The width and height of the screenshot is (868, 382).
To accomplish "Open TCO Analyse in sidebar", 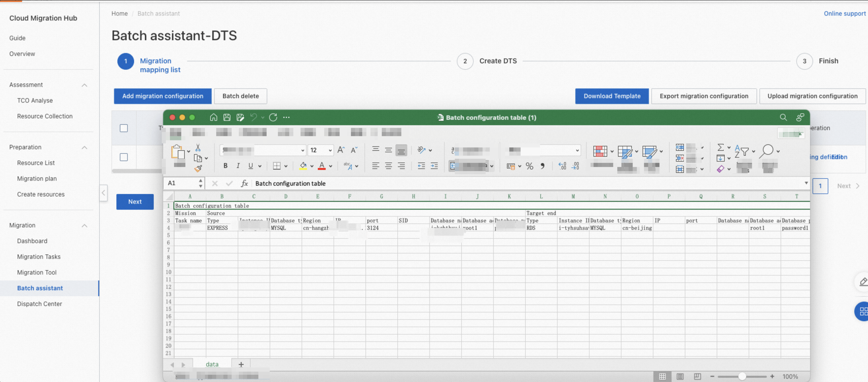I will 35,101.
